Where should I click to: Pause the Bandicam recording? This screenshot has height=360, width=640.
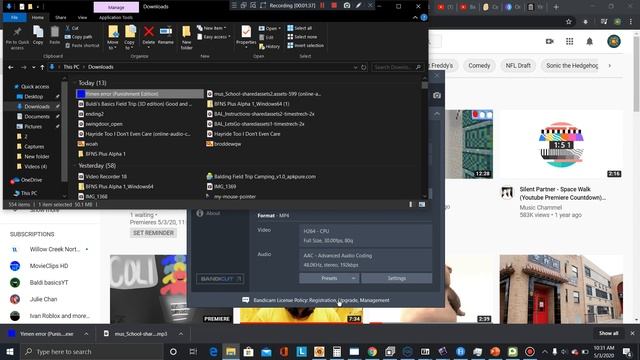click(322, 6)
